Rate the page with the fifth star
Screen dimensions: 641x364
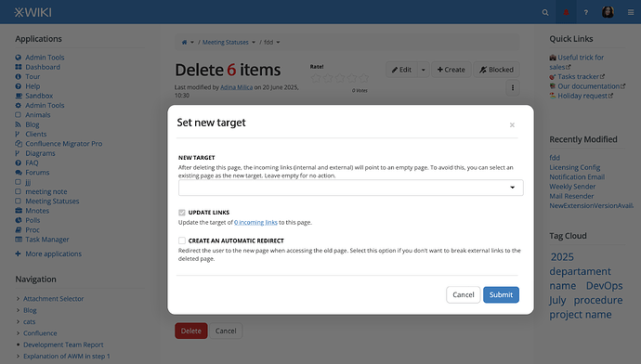pyautogui.click(x=364, y=78)
